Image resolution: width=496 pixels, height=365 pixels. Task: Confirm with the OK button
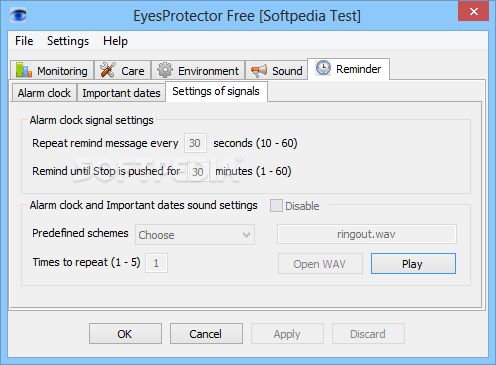125,333
